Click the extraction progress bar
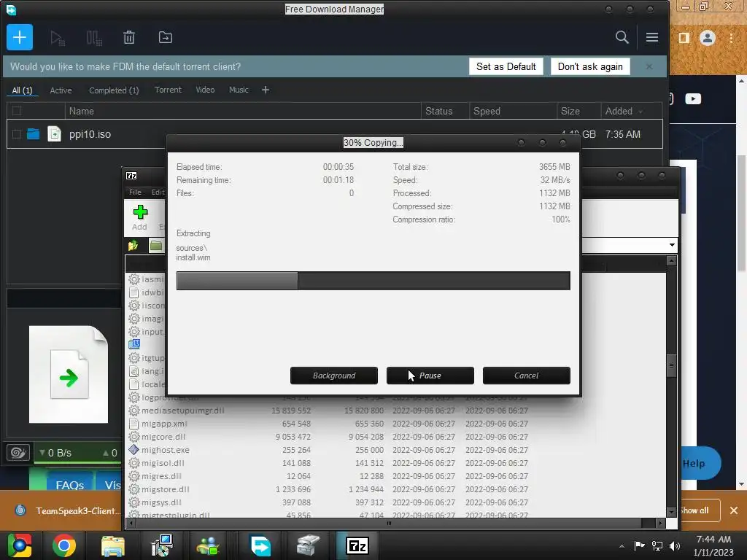Image resolution: width=747 pixels, height=560 pixels. coord(373,281)
